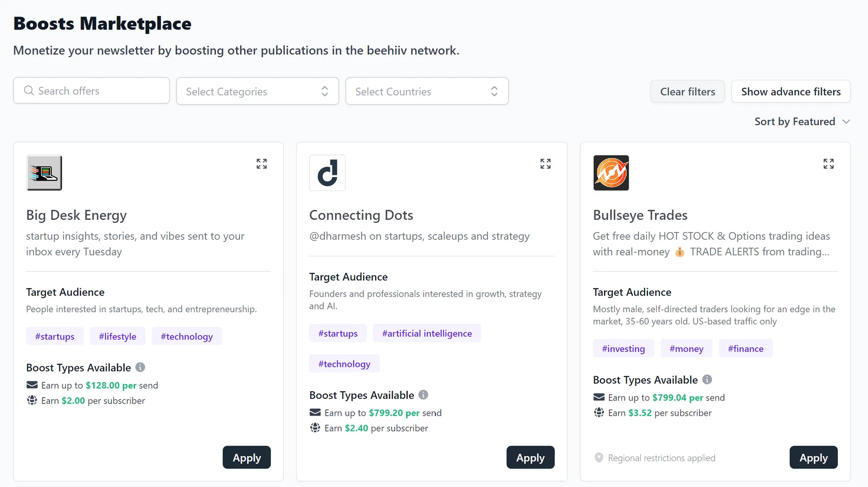This screenshot has height=487, width=868.
Task: Click the #artificial intelligence tag
Action: pos(427,333)
